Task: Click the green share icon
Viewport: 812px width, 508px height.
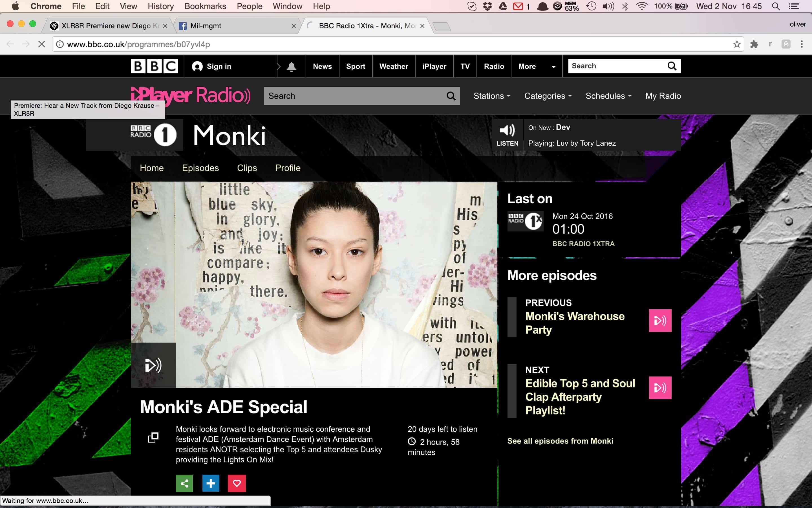Action: point(184,483)
